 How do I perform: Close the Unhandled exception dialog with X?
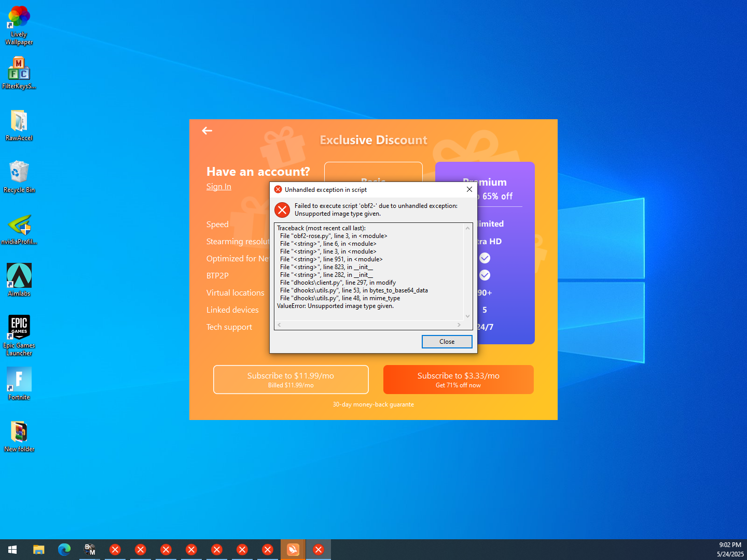click(469, 189)
